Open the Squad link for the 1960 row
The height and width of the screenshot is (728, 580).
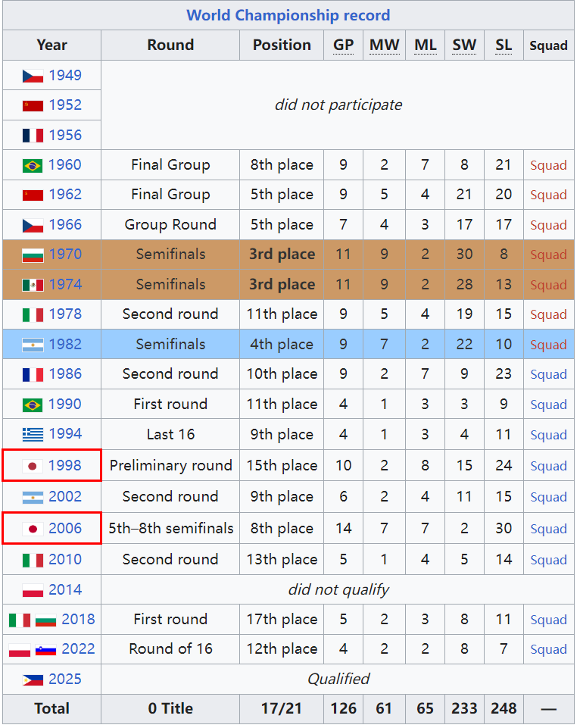(548, 165)
